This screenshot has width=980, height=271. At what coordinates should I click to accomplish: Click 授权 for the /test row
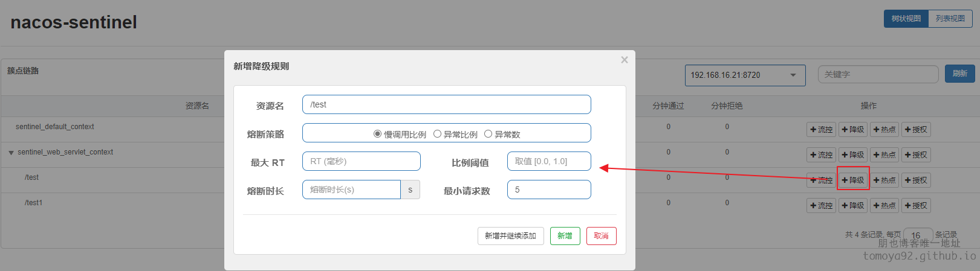916,180
